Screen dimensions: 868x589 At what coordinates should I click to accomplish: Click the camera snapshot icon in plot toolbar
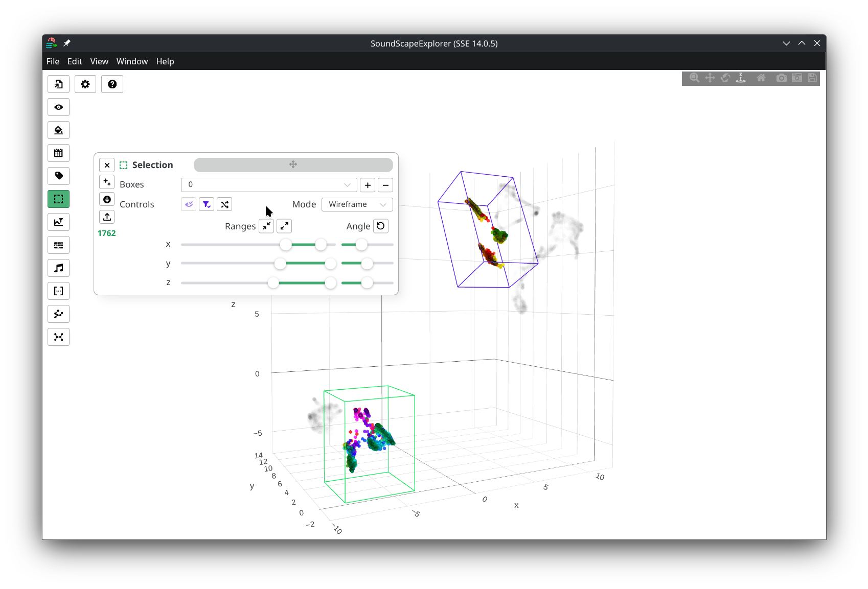(781, 78)
